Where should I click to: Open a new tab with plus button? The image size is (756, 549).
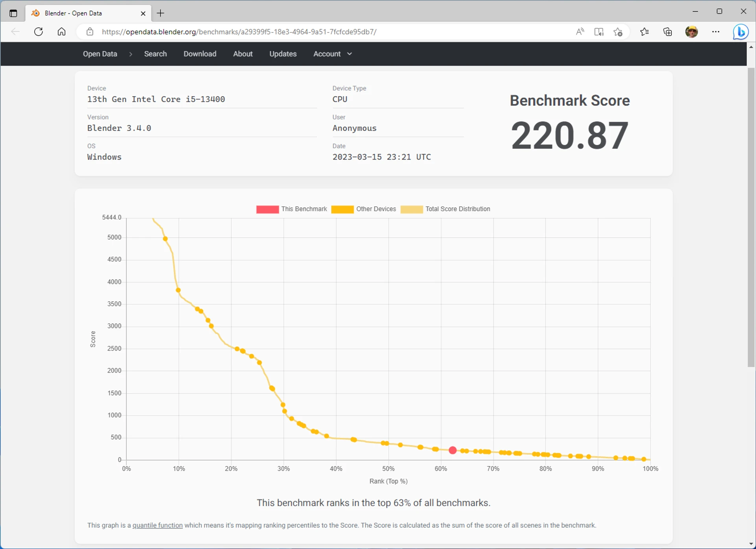(x=161, y=13)
